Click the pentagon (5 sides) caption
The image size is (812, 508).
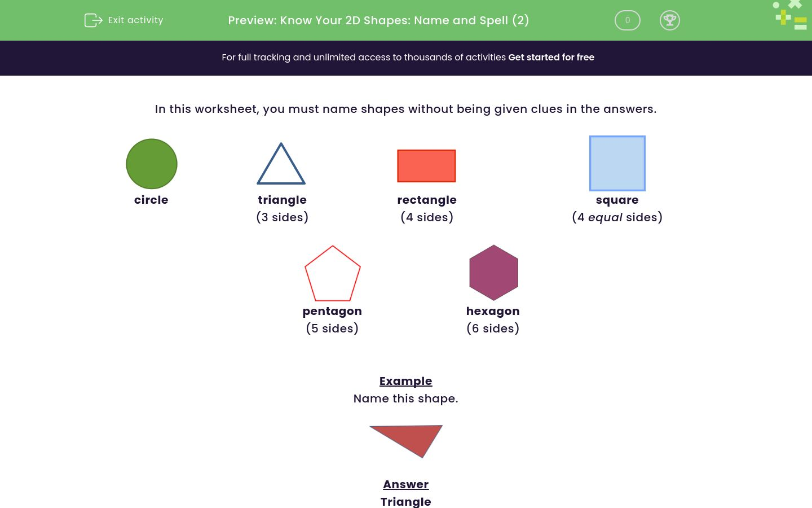click(332, 329)
